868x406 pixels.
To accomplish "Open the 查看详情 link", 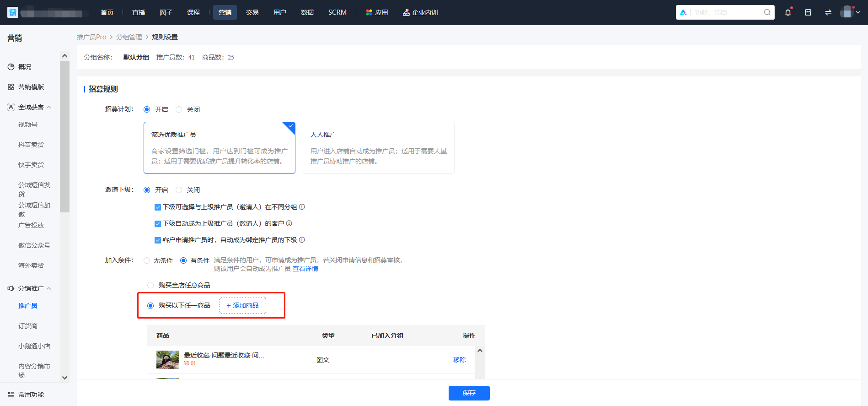I will 305,269.
